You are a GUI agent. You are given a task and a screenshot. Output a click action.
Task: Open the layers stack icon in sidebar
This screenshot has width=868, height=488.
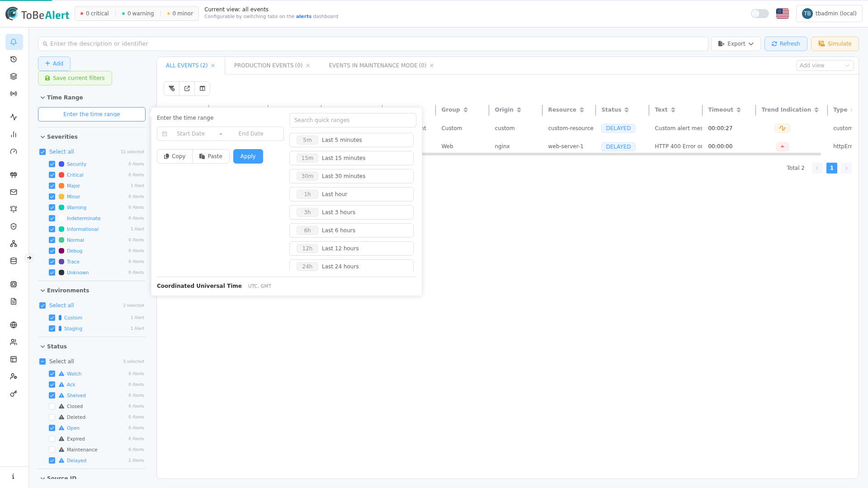(14, 76)
